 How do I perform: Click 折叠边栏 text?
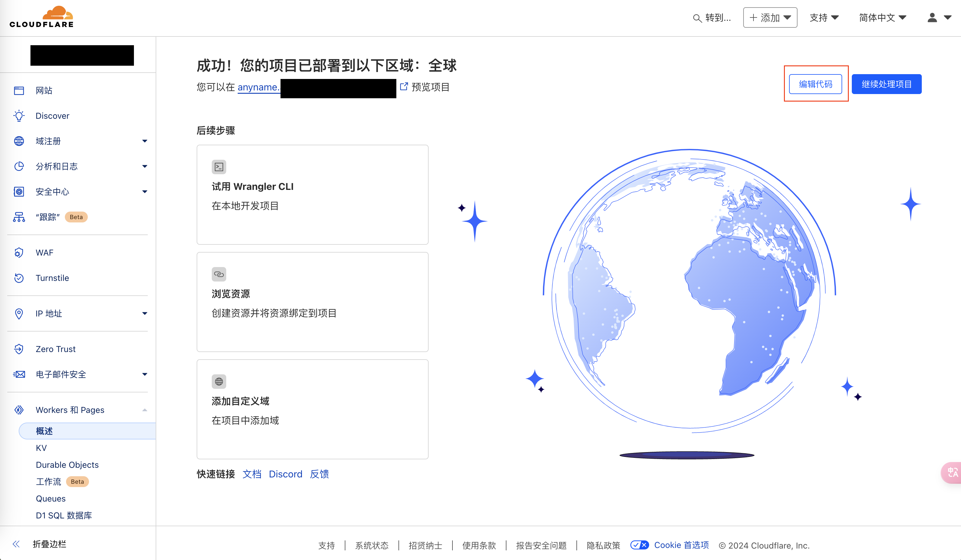pyautogui.click(x=49, y=544)
